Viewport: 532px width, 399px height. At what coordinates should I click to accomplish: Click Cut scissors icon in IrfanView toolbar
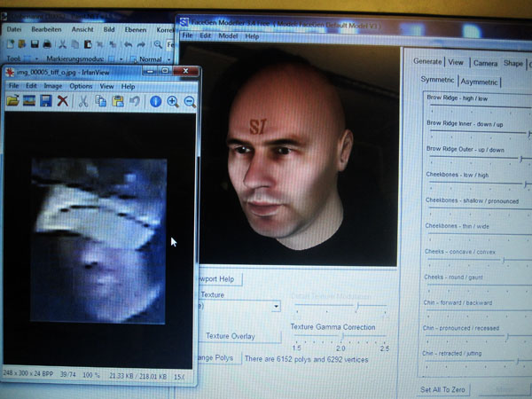tap(83, 101)
